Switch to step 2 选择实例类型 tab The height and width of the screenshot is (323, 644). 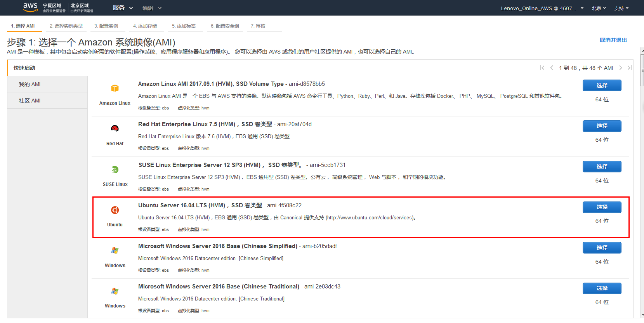coord(66,26)
